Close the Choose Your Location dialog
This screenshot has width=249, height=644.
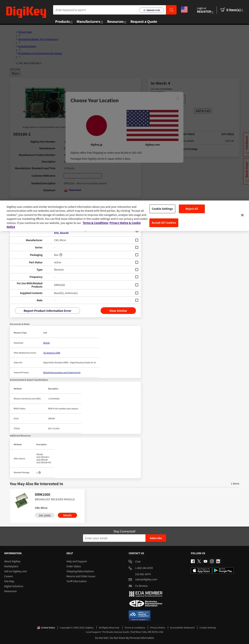click(178, 99)
